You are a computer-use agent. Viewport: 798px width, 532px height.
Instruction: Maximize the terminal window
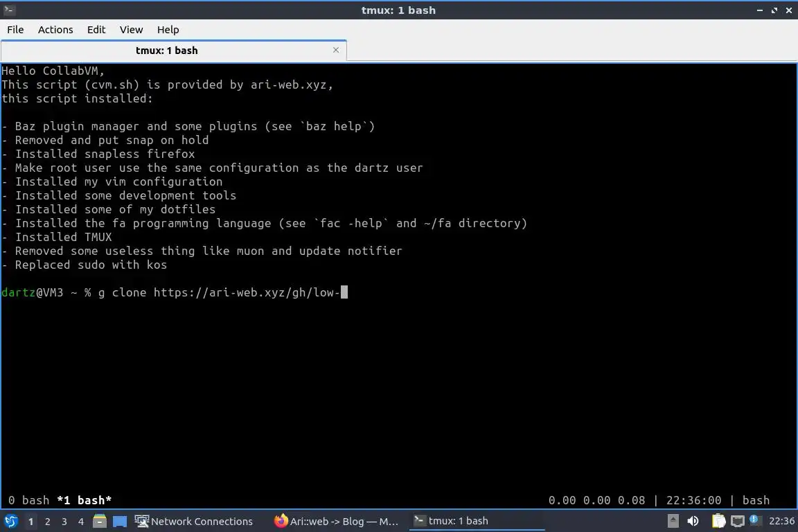774,10
